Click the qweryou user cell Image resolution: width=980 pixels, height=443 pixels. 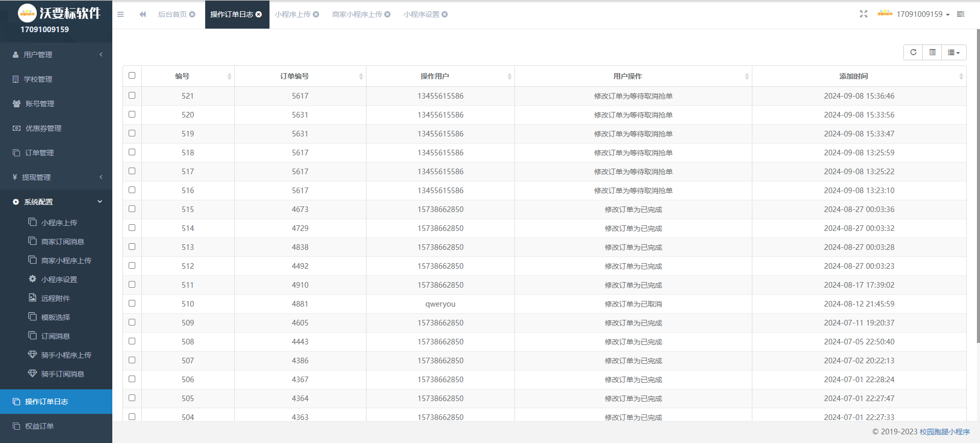440,304
